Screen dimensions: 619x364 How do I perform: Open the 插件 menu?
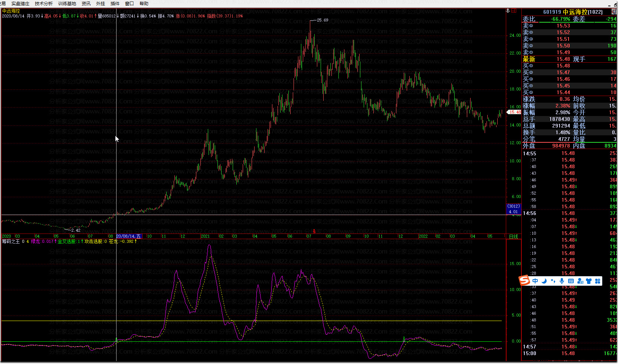point(115,4)
